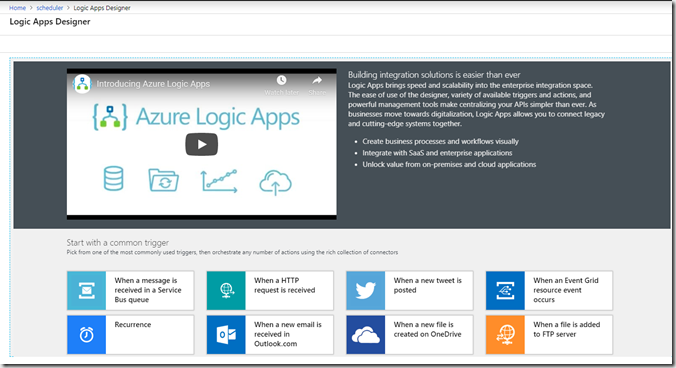Click the OneDrive cloud trigger icon
The image size is (676, 368).
(x=366, y=335)
